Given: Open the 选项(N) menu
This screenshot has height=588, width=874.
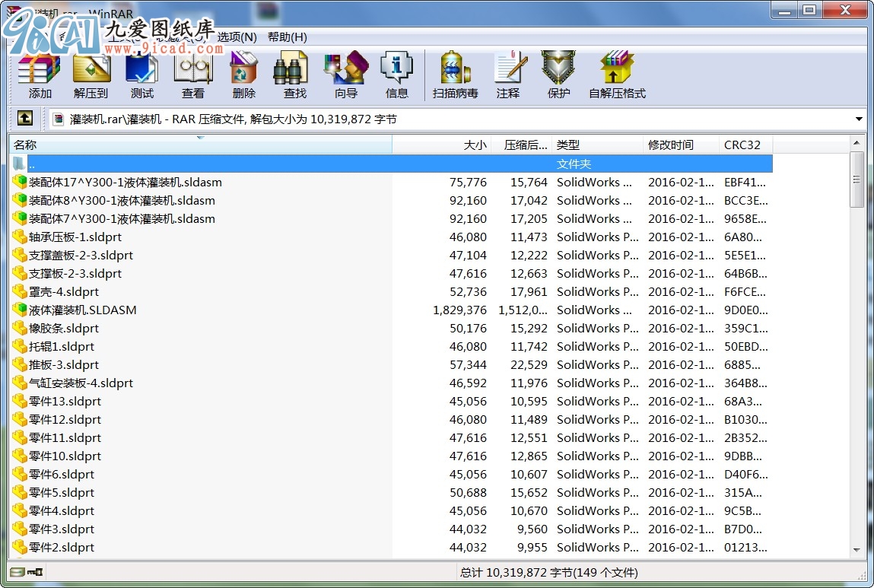Looking at the screenshot, I should pos(237,37).
